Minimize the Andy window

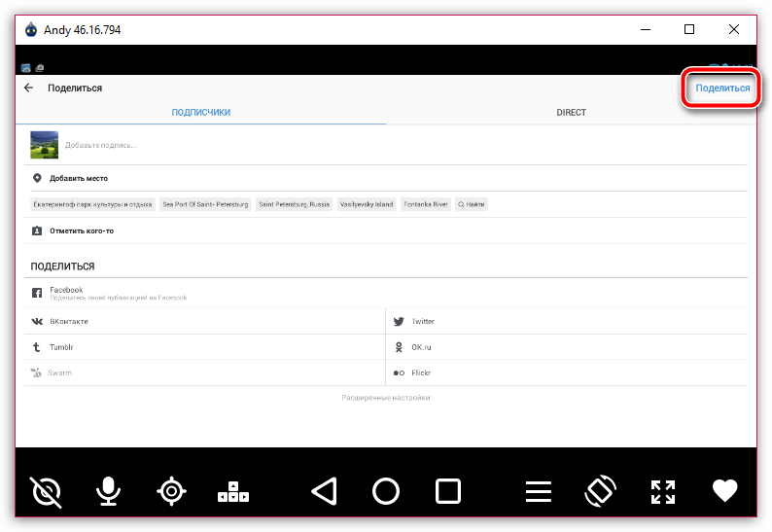646,29
